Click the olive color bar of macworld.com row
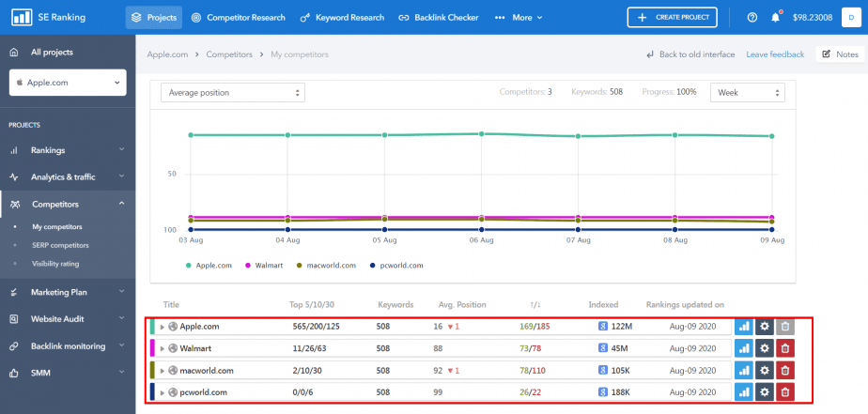 [152, 370]
